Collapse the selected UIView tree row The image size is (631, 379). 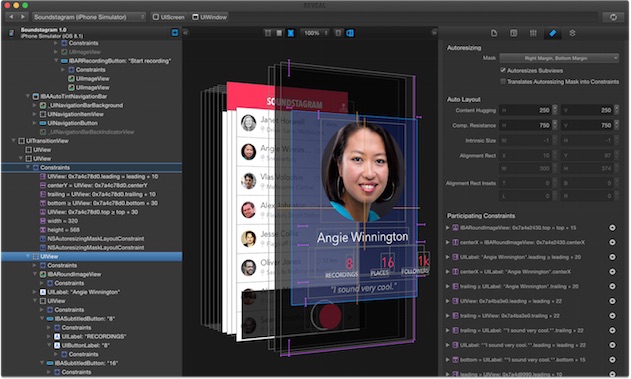click(28, 256)
